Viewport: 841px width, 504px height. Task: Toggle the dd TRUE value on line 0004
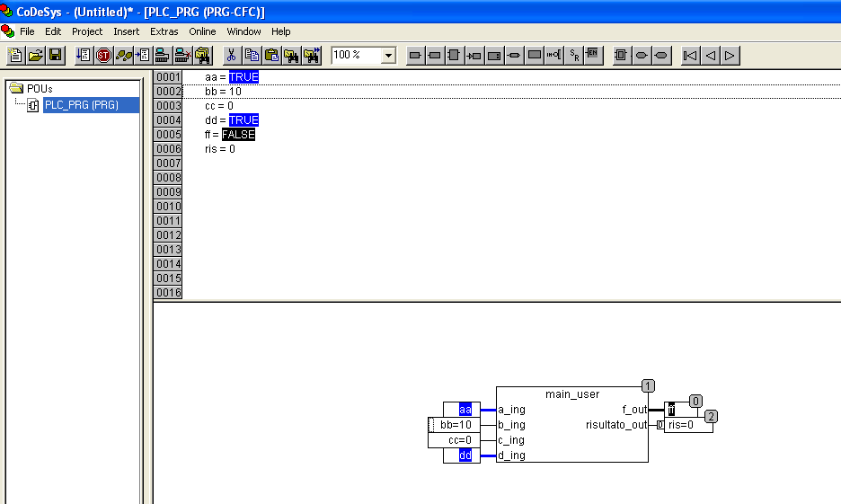[243, 120]
